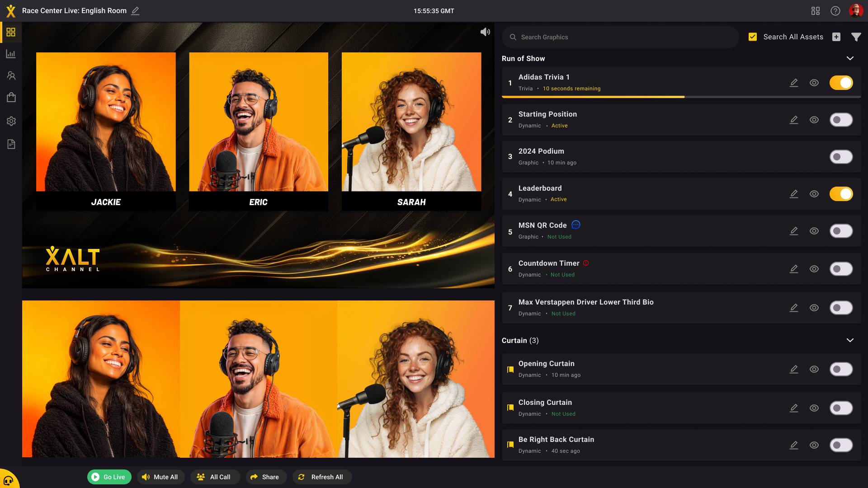Screen dimensions: 868x488
Task: Preview Countdown Timer with its eye icon
Action: tap(814, 269)
